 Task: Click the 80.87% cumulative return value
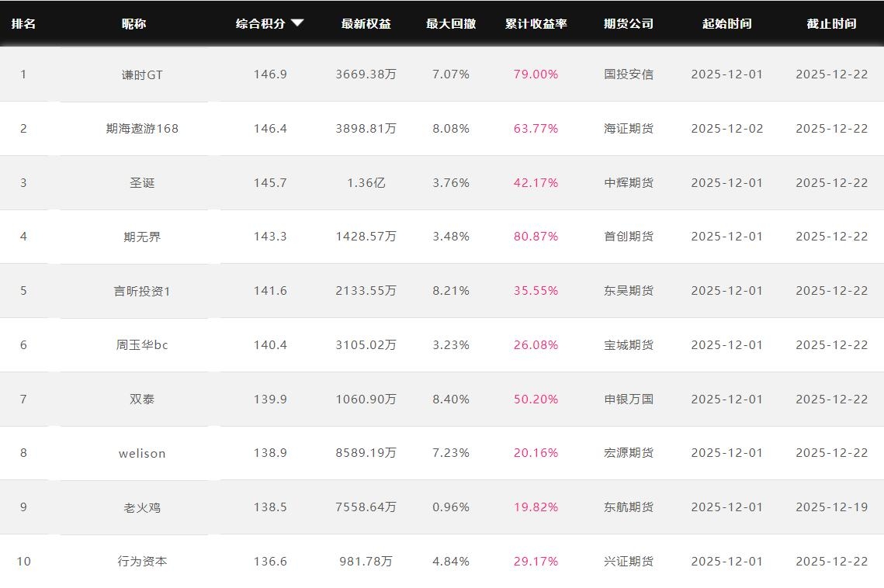[536, 237]
